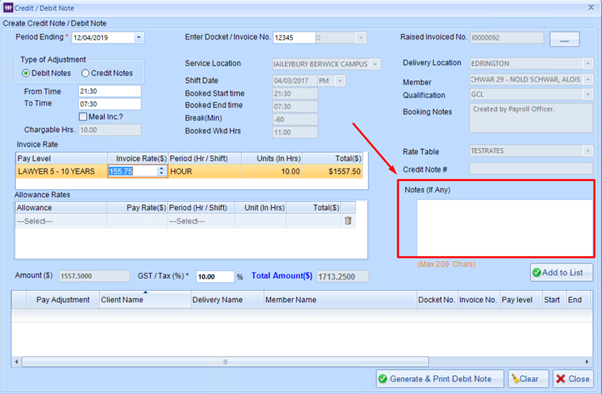Viewport: 602px width, 394px height.
Task: Expand the Service Location dropdown
Action: [x=375, y=64]
